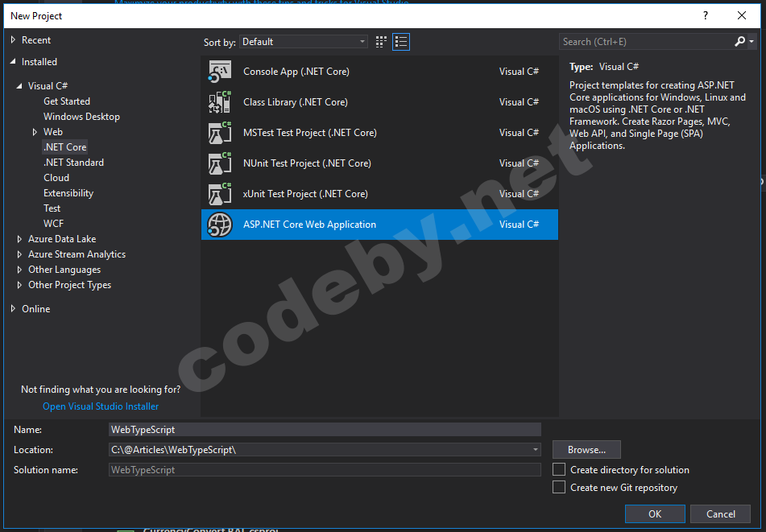
Task: Open the Location path dropdown
Action: click(x=536, y=450)
